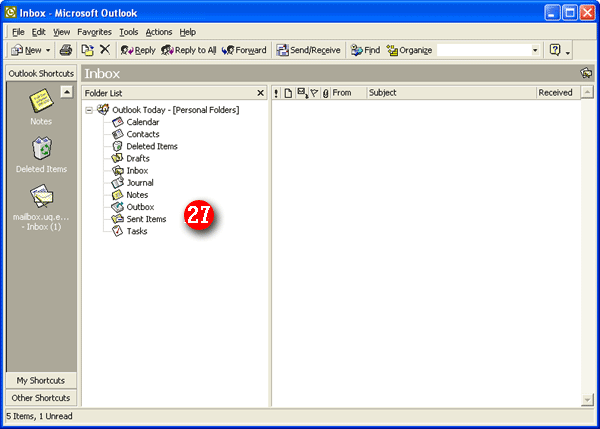Click the Help question mark icon
The height and width of the screenshot is (429, 600).
[x=555, y=50]
